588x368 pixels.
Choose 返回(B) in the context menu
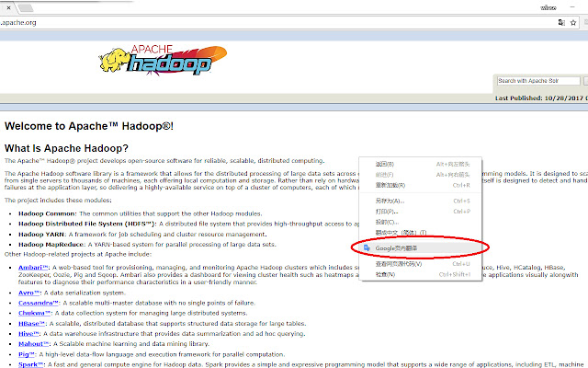tap(421, 164)
